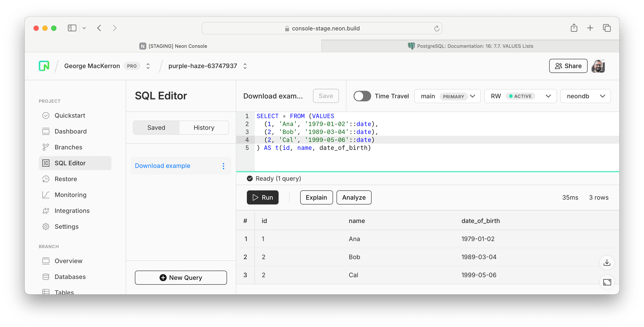644x327 pixels.
Task: Click the Neon logo icon
Action: 44,66
